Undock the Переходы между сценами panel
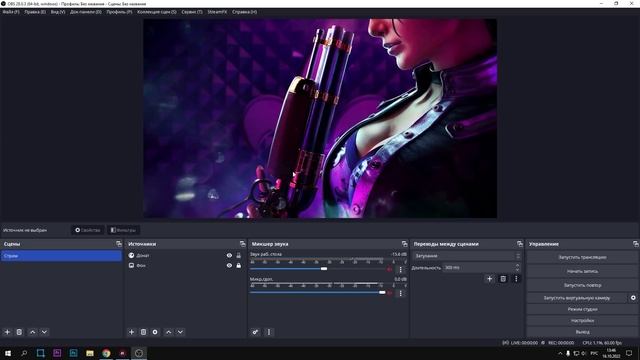This screenshot has height=360, width=640. [x=520, y=244]
